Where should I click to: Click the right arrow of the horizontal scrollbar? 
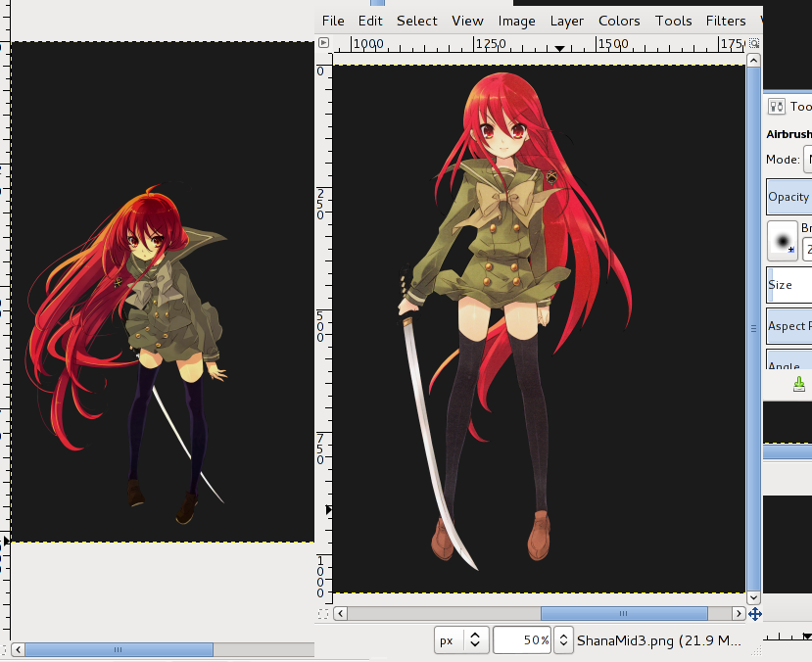(x=740, y=614)
